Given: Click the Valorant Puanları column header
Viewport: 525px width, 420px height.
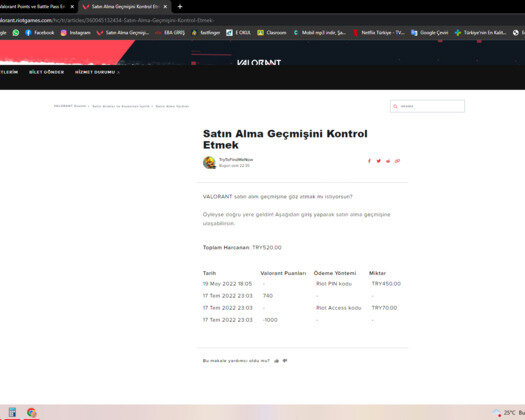Looking at the screenshot, I should [283, 273].
